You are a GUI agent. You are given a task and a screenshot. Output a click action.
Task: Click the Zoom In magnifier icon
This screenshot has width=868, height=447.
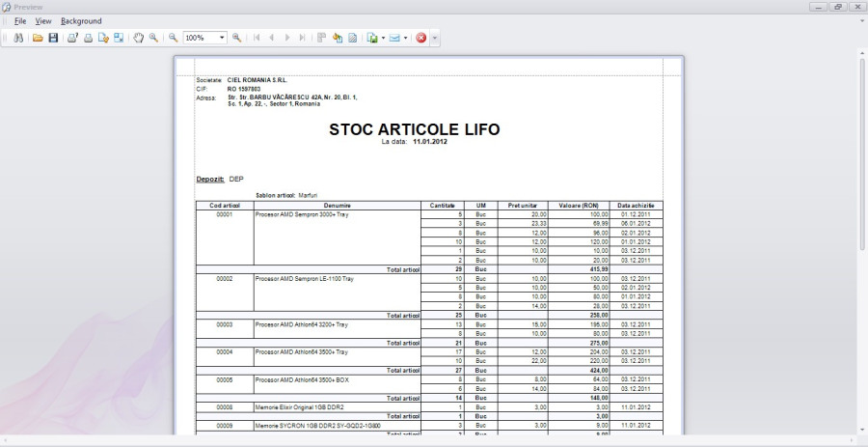[x=237, y=38]
